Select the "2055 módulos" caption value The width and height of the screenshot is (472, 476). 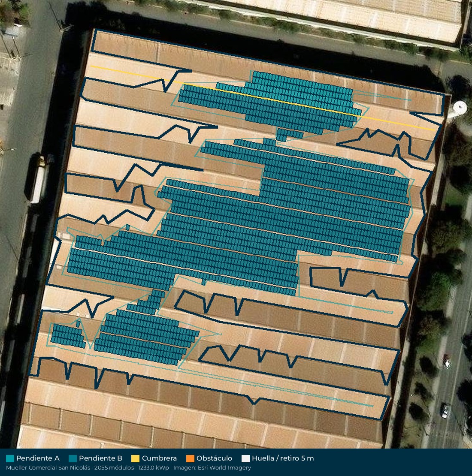[x=114, y=468]
